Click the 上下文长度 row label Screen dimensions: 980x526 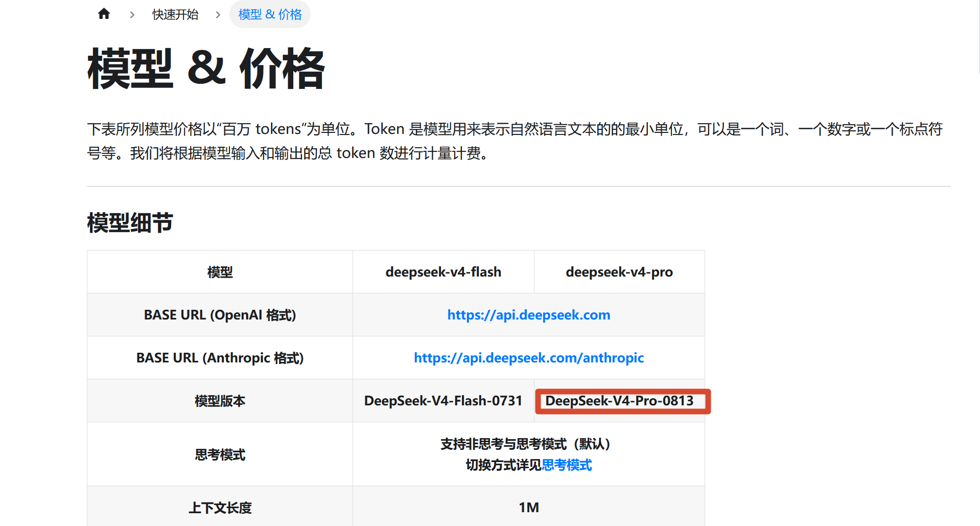220,508
